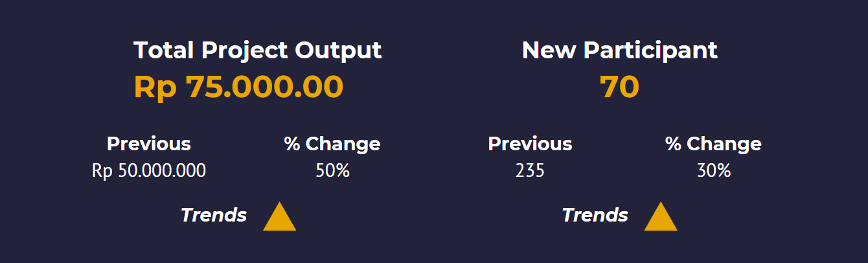Click Trends label under Total Project Output

214,215
